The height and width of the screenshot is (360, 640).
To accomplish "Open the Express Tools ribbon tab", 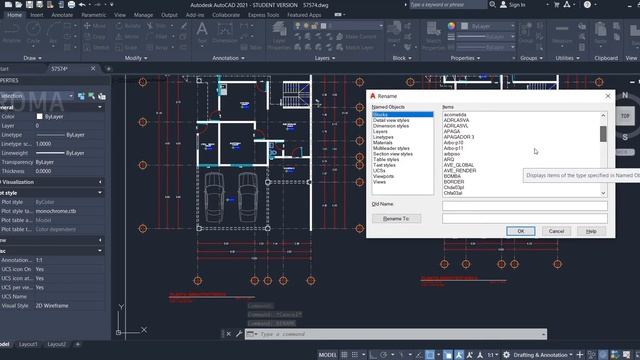I will (264, 15).
